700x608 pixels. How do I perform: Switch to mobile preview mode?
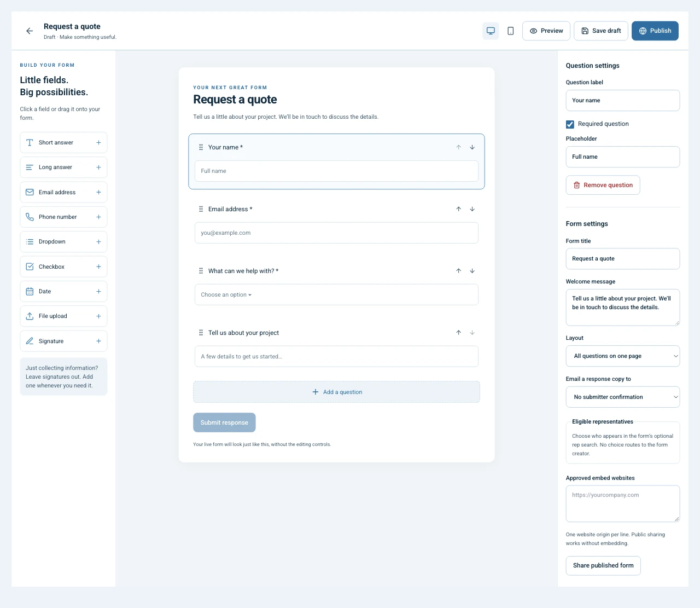tap(510, 31)
